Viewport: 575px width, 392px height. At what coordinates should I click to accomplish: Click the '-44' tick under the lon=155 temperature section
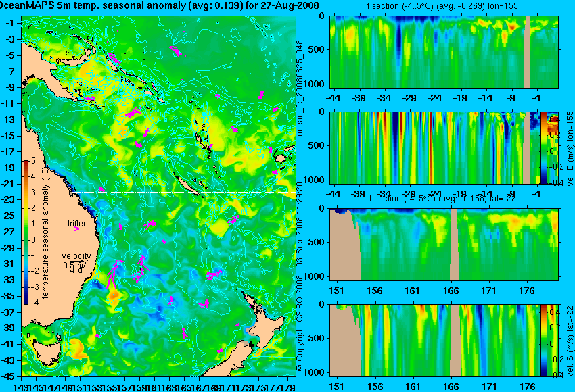click(x=333, y=98)
